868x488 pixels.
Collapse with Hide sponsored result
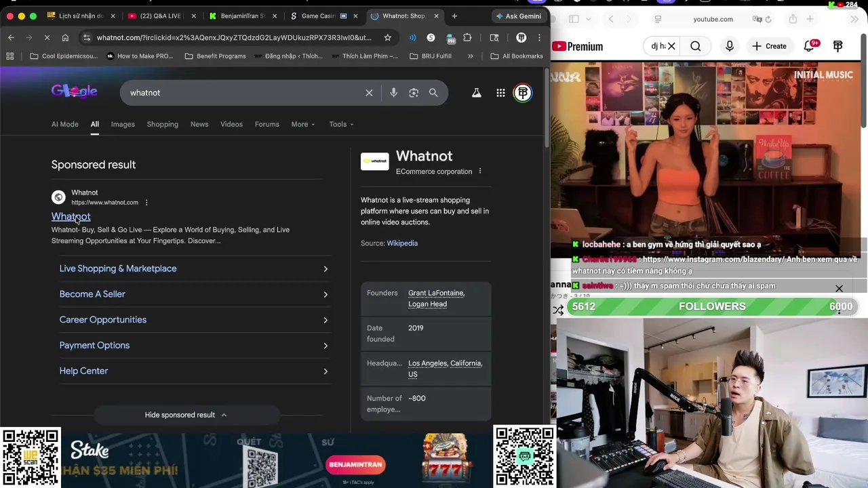pyautogui.click(x=186, y=415)
